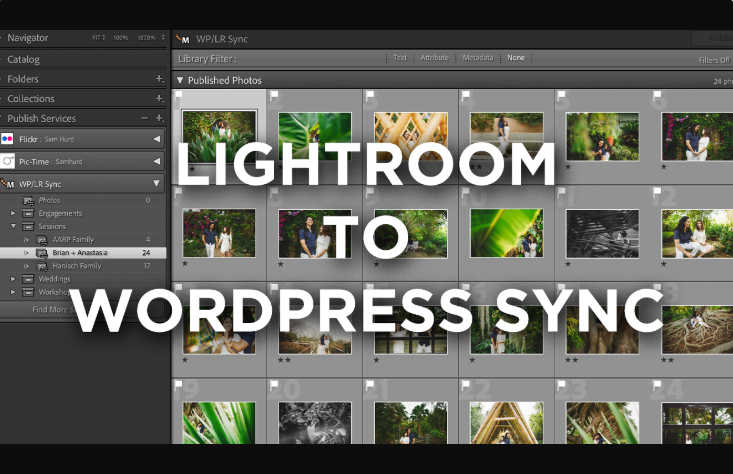Expand the Engagements set triangle
The width and height of the screenshot is (733, 474).
click(x=13, y=213)
